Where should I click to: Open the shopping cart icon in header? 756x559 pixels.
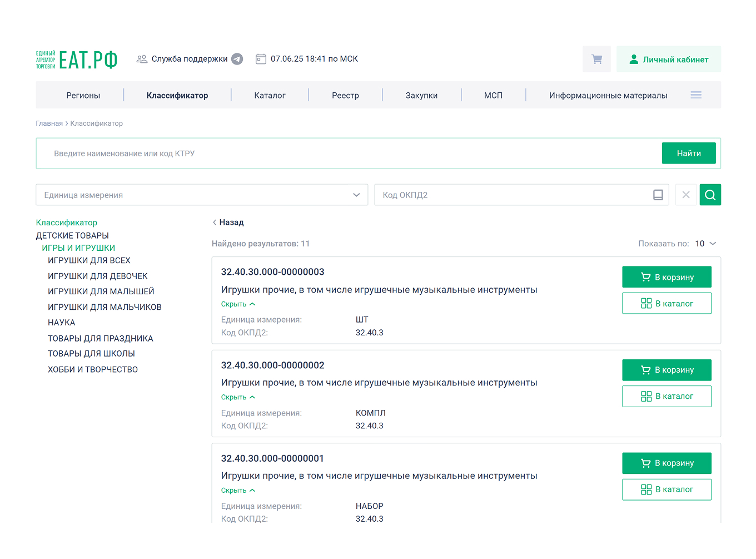(x=596, y=59)
